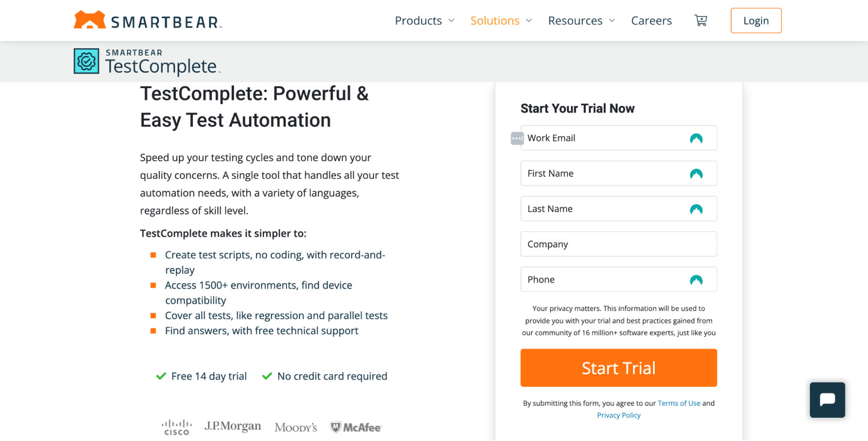Click the autofill icon in Work Email field

pyautogui.click(x=696, y=138)
